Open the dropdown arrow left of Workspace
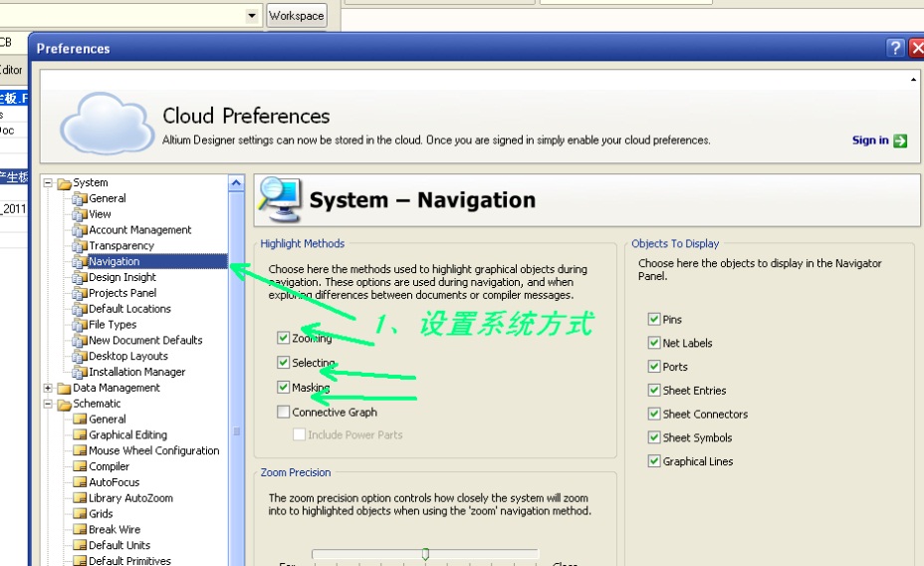Image resolution: width=924 pixels, height=566 pixels. tap(252, 15)
